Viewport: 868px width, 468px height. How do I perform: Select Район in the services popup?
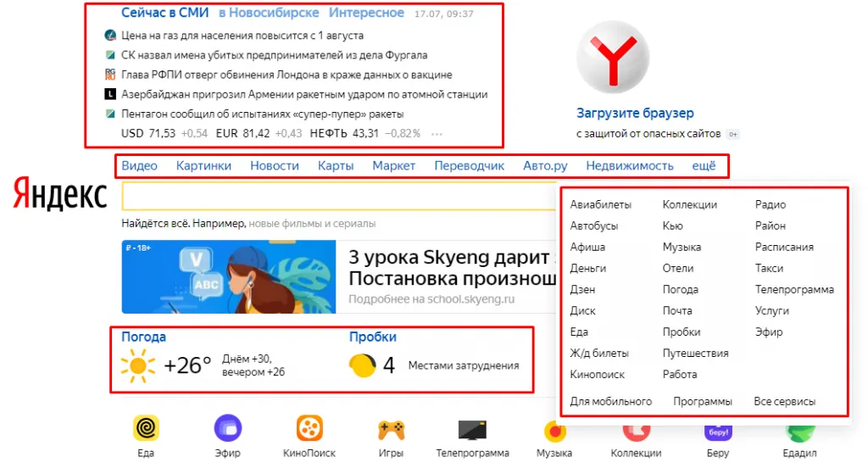coord(770,226)
